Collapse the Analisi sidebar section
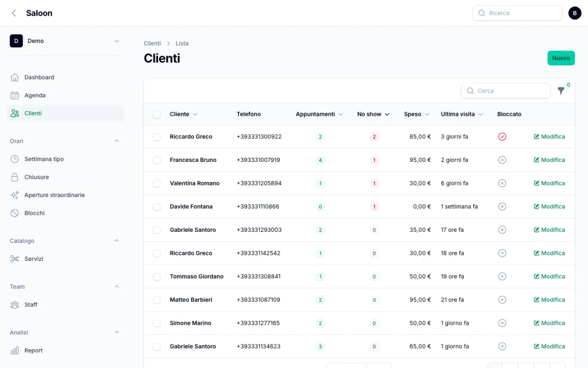588x368 pixels. (x=117, y=333)
